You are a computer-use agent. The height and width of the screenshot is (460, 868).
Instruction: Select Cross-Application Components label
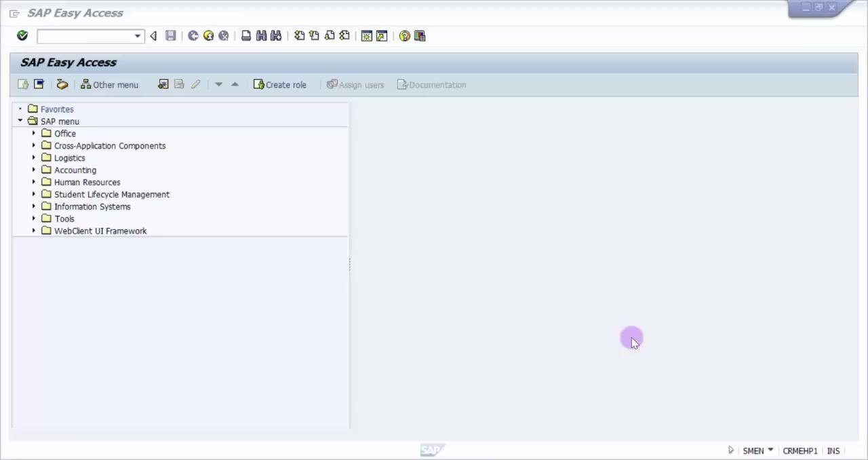pyautogui.click(x=110, y=146)
